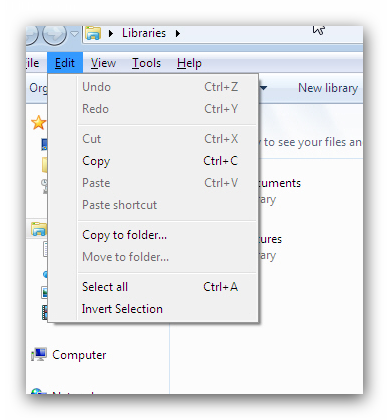Open the Help menu

click(189, 63)
